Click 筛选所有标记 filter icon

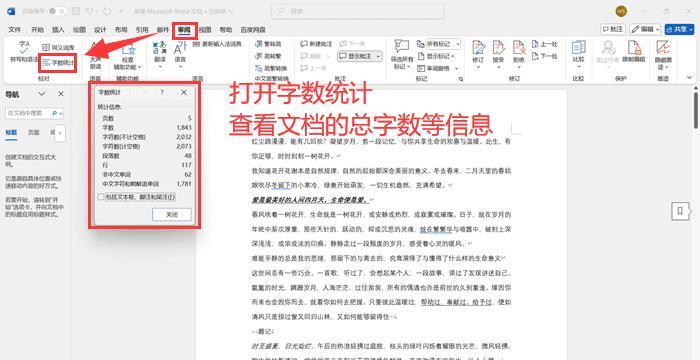pos(402,46)
